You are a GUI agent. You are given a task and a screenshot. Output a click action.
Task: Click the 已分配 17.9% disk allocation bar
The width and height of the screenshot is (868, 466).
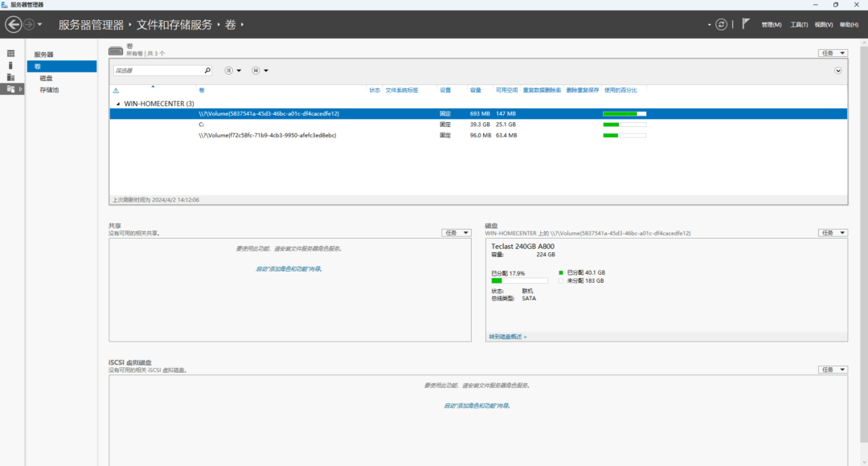coord(519,280)
